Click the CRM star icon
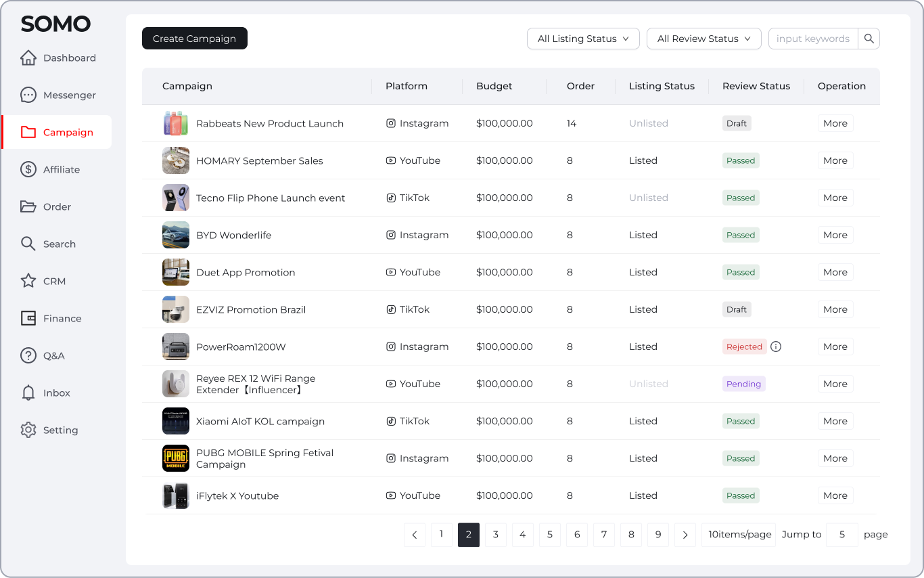 pyautogui.click(x=28, y=282)
